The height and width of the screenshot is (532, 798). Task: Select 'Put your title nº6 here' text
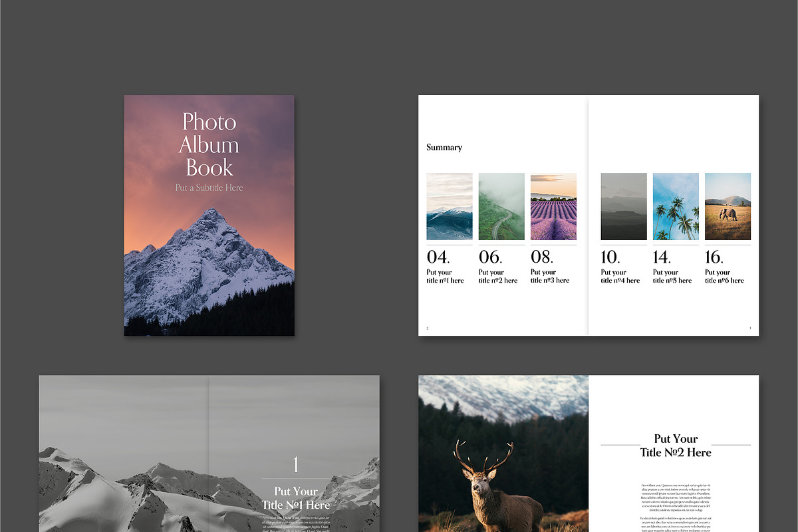(724, 277)
